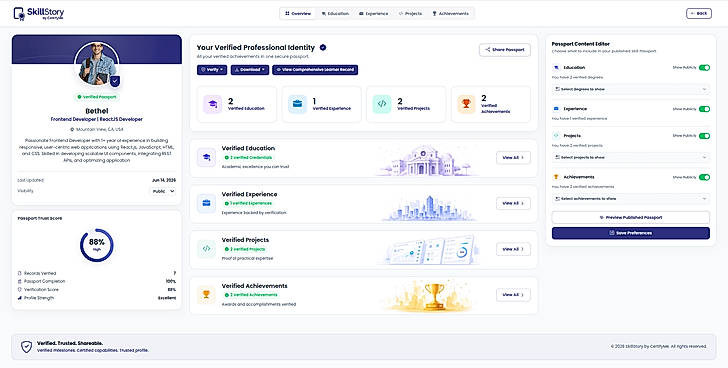Click the footer shield checkmark icon
Screen dimensions: 728x368
26,346
